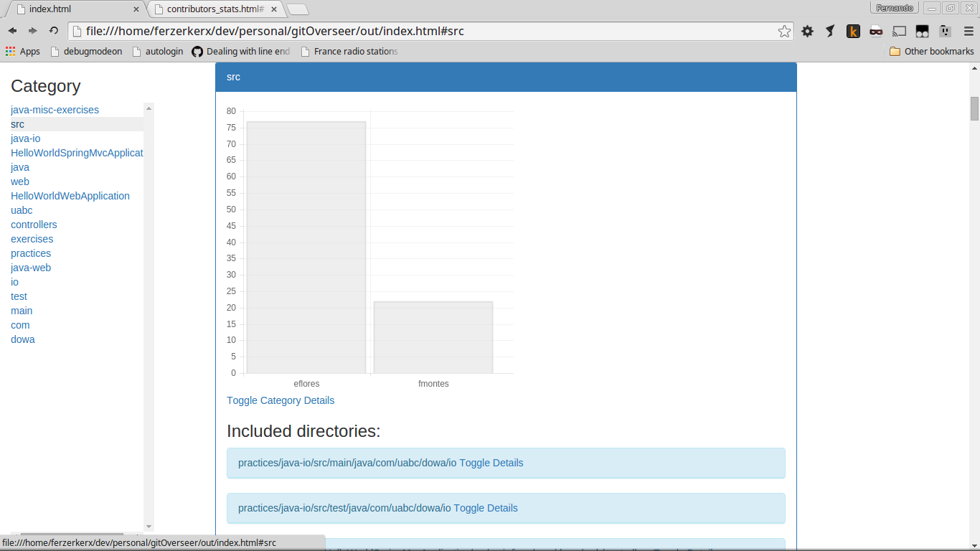The image size is (980, 551).
Task: Toggle Details for src/main/java/com/uabc/dowa/io directory
Action: pos(491,463)
